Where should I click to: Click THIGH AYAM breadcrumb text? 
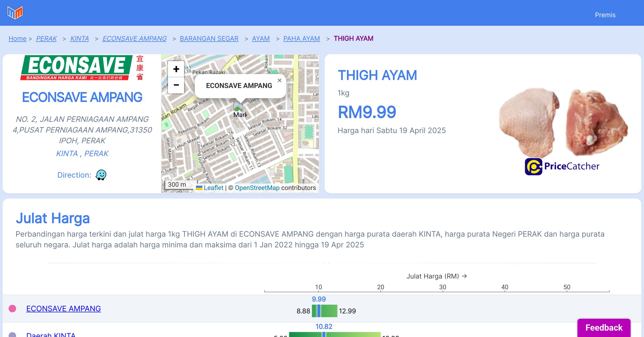tap(353, 39)
